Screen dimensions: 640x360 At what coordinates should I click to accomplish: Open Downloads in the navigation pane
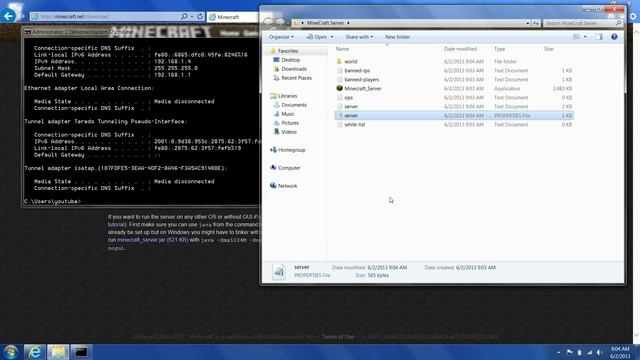point(294,69)
